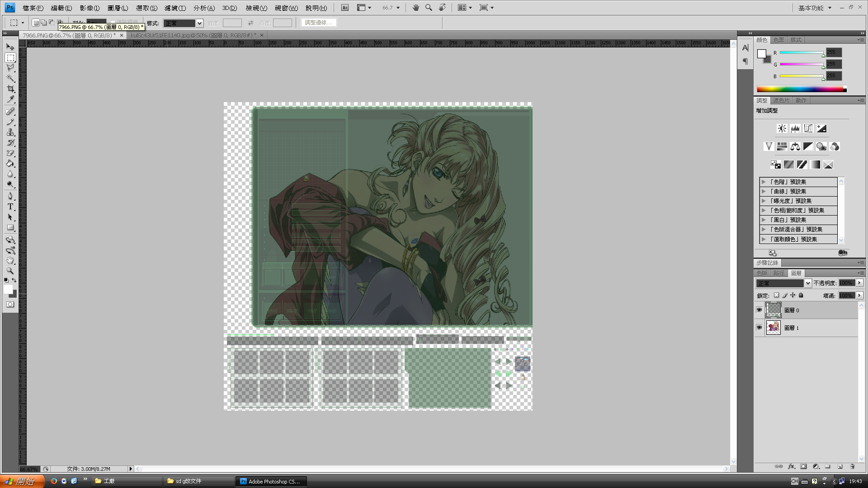868x488 pixels.
Task: Hide the 圖層 0 layer
Action: click(759, 310)
